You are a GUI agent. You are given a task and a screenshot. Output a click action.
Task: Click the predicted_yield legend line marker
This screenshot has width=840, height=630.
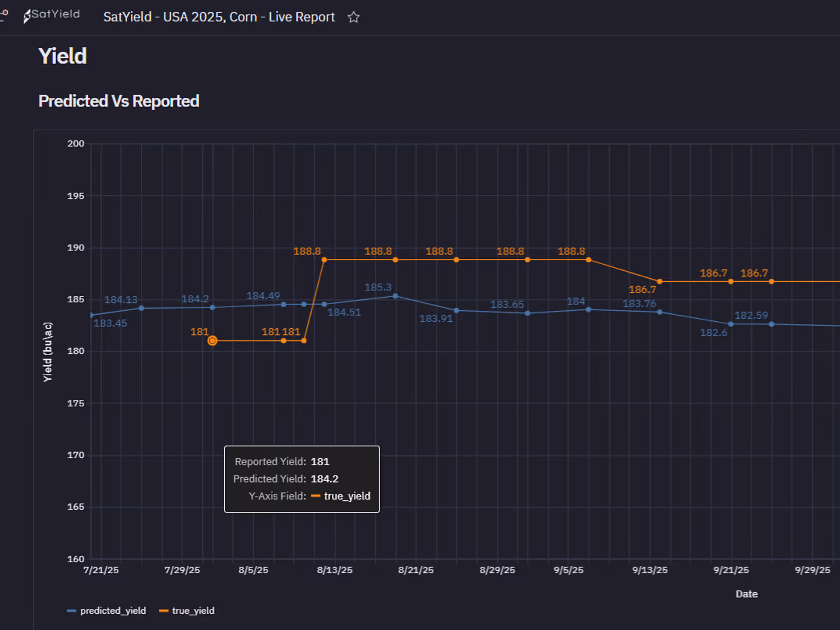pyautogui.click(x=72, y=611)
